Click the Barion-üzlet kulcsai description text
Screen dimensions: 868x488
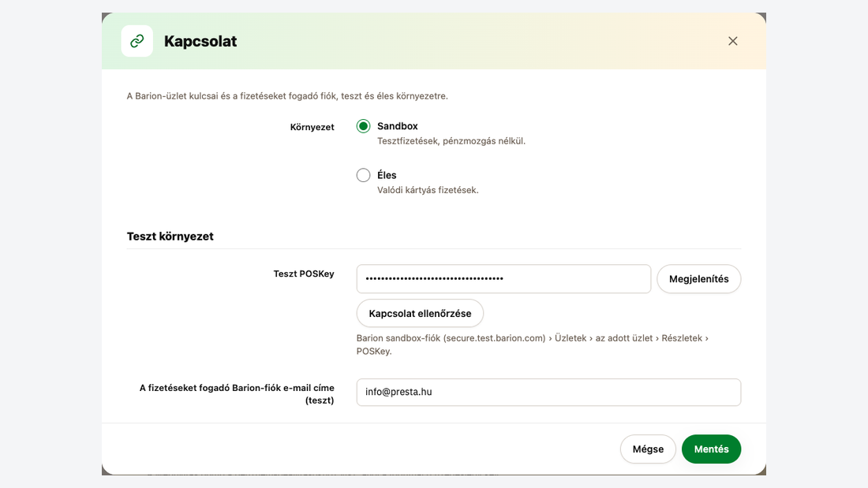[x=287, y=96]
